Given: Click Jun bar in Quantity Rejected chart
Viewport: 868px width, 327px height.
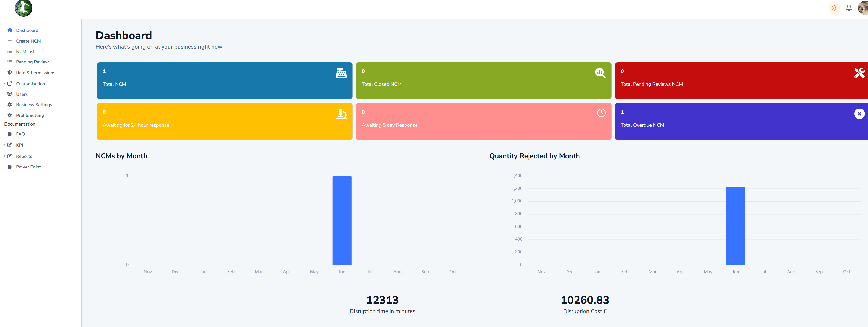Looking at the screenshot, I should [735, 226].
